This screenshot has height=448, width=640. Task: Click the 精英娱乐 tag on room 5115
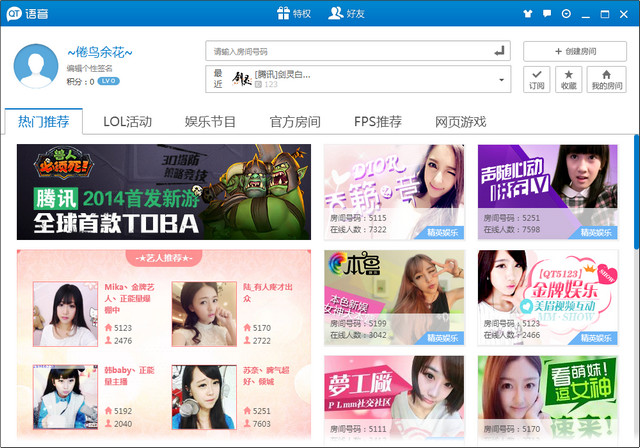point(442,233)
